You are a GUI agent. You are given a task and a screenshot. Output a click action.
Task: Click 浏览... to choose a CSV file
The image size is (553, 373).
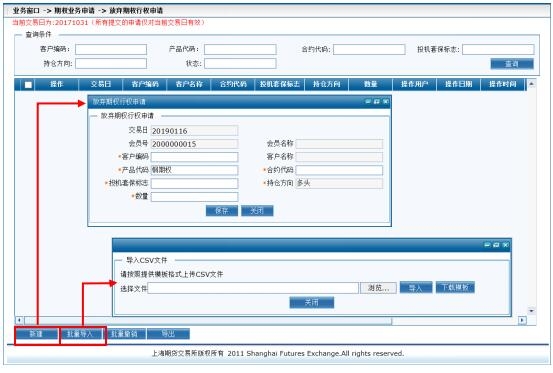pyautogui.click(x=378, y=288)
